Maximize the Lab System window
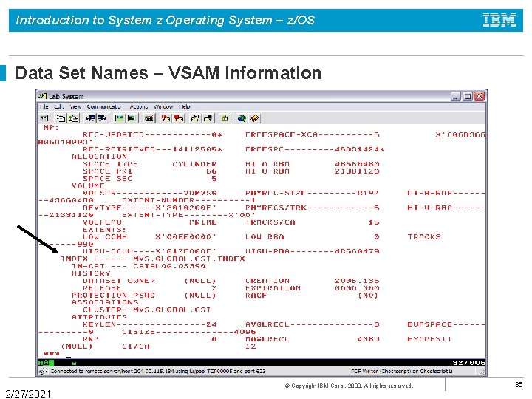Image resolution: width=532 pixels, height=399 pixels. pos(468,96)
